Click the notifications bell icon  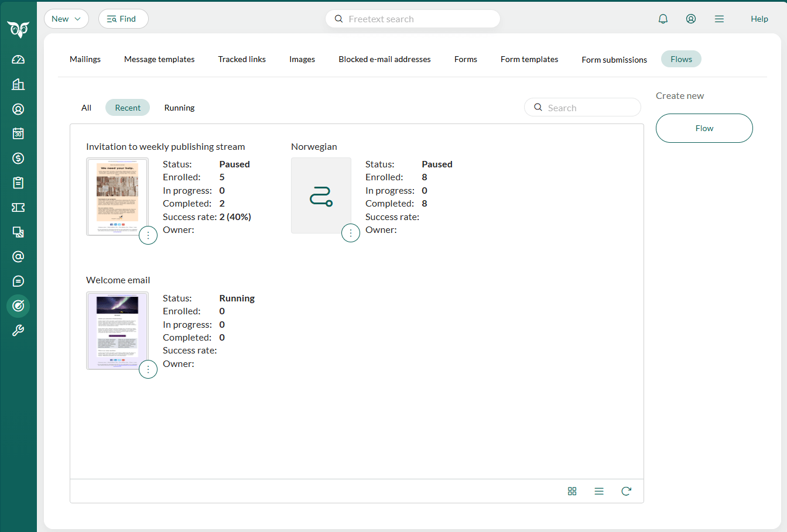click(x=663, y=19)
